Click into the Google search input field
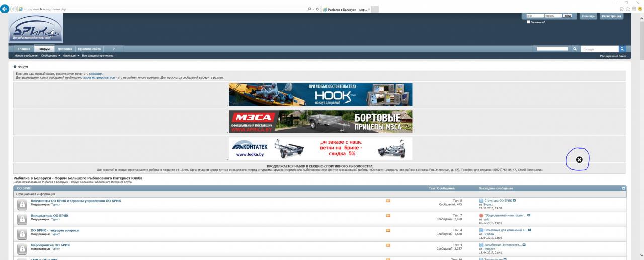Screen dimensions: 644x260 [599, 49]
